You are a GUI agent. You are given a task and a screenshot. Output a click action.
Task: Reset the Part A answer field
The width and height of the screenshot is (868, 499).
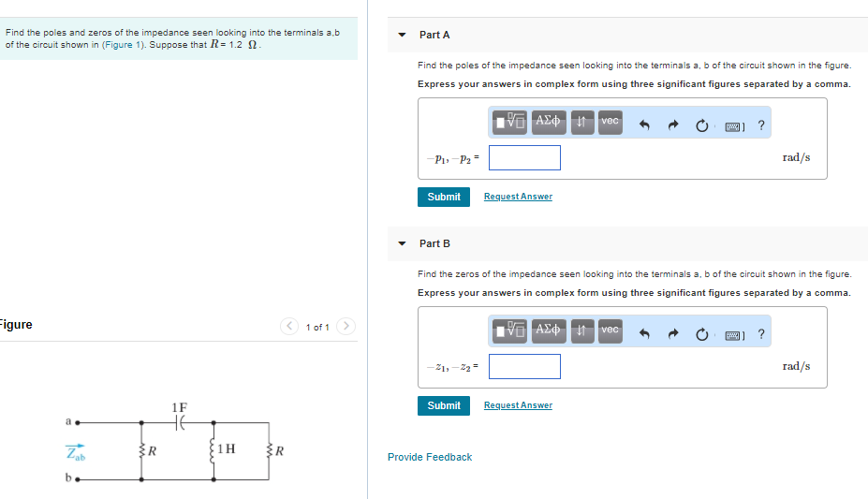click(703, 123)
